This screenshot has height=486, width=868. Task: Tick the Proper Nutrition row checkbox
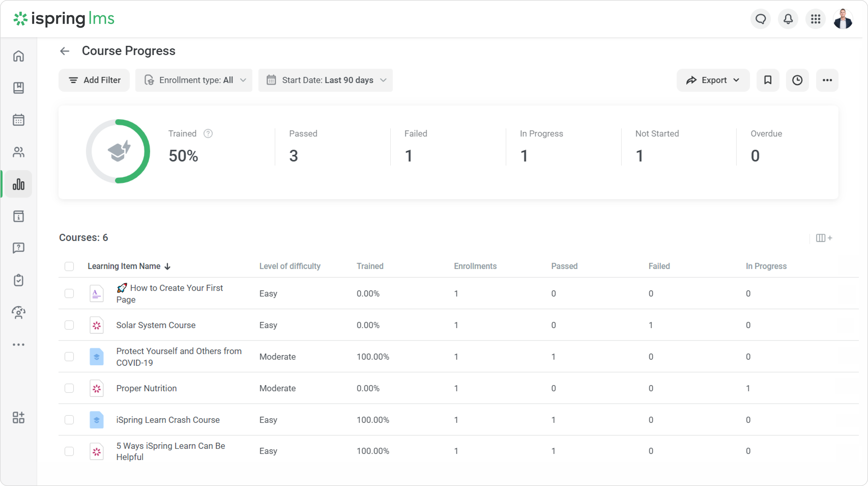point(69,388)
